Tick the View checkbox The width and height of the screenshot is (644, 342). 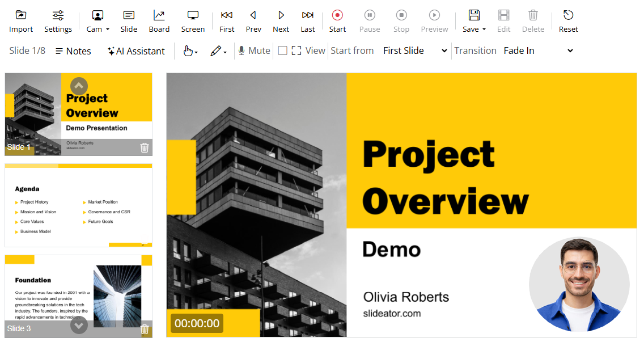(x=282, y=50)
